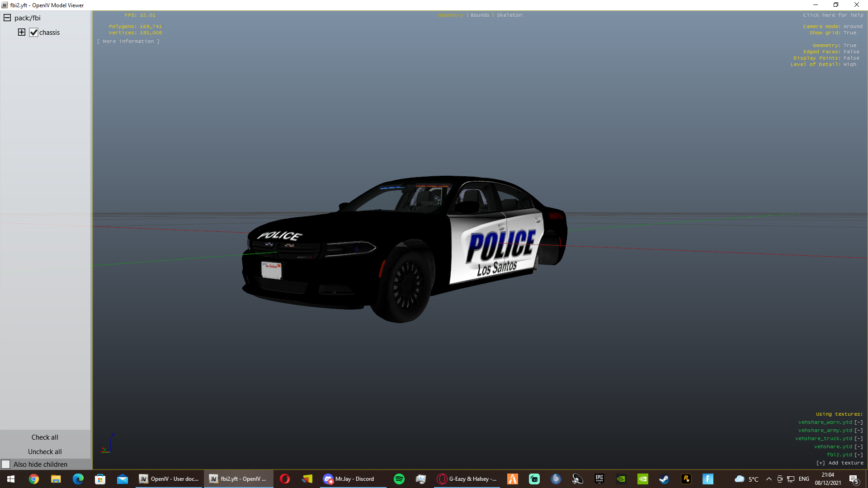Image resolution: width=868 pixels, height=488 pixels.
Task: Toggle Show grid setting value
Action: click(x=849, y=33)
